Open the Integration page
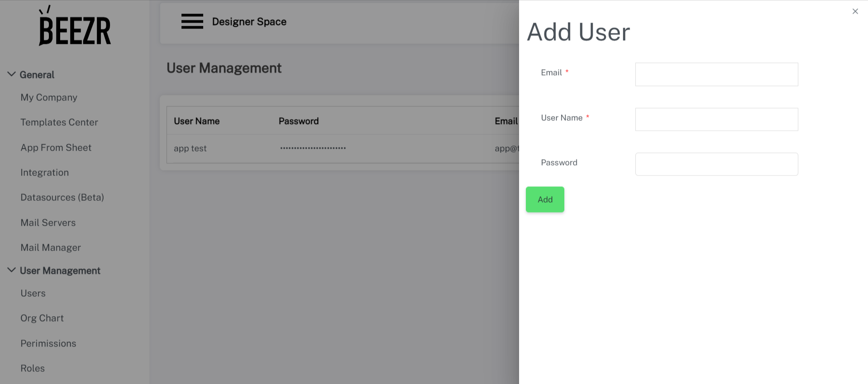Image resolution: width=868 pixels, height=384 pixels. point(45,172)
